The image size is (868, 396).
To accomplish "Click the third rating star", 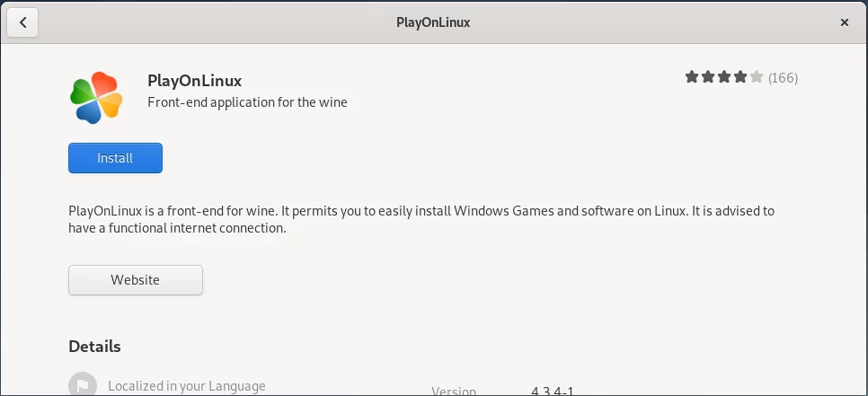I will [724, 77].
